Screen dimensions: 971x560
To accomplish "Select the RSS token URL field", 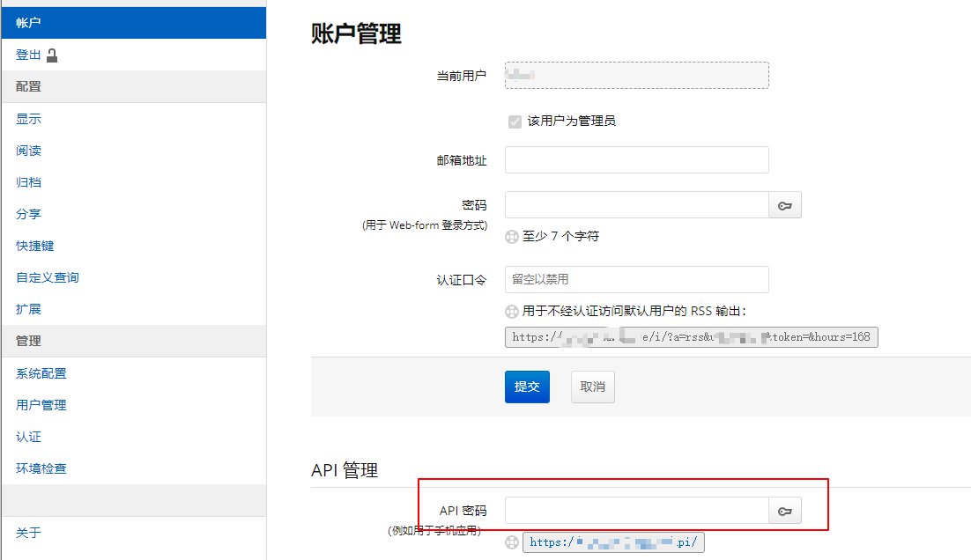I will 691,337.
